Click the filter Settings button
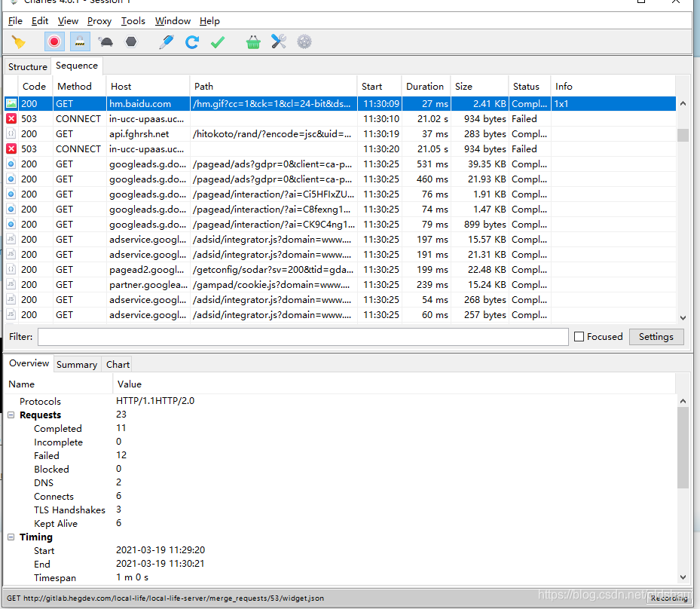Image resolution: width=700 pixels, height=609 pixels. (656, 337)
